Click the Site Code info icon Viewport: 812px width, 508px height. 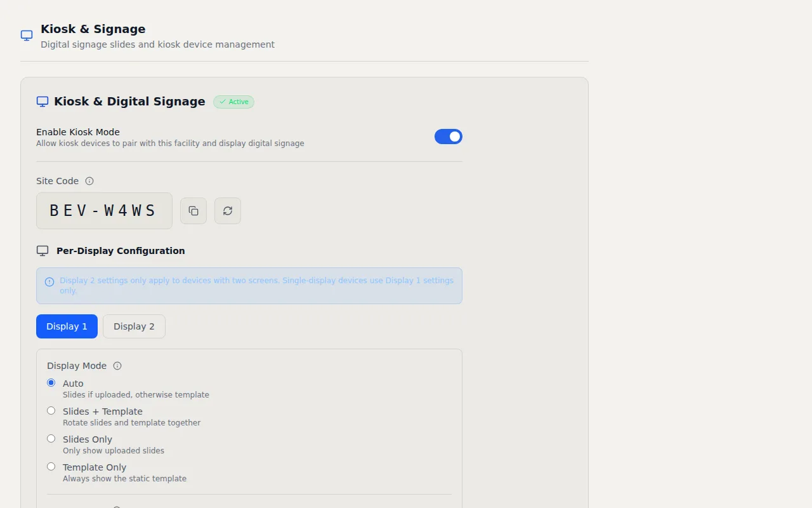[89, 181]
